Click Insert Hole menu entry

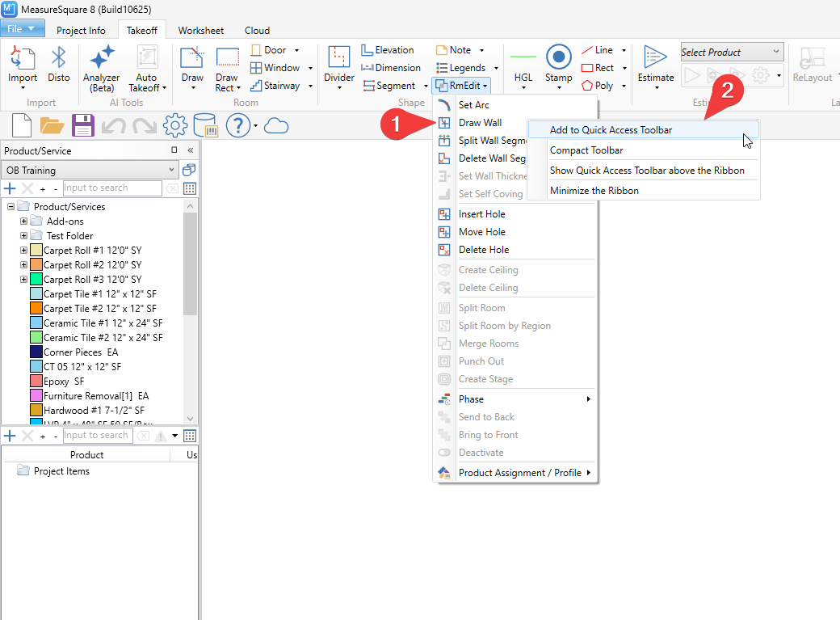pos(514,214)
